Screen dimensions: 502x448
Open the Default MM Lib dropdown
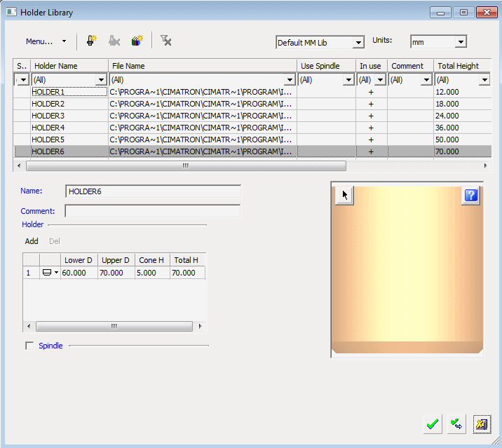point(358,43)
